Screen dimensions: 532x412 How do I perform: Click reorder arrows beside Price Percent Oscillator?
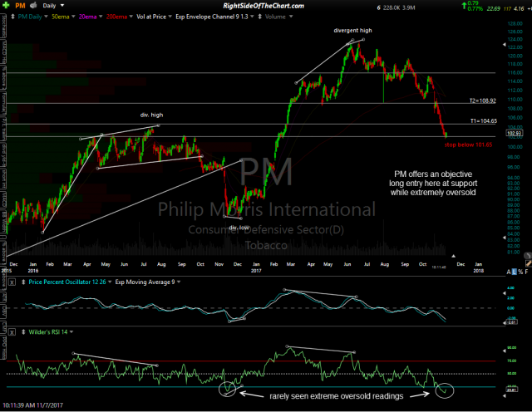point(23,282)
